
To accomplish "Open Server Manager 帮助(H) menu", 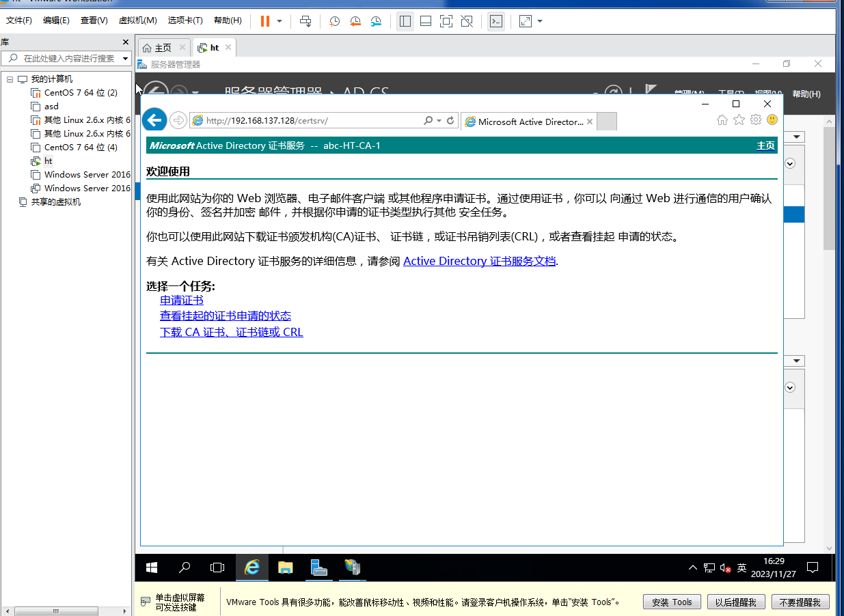I will coord(806,94).
